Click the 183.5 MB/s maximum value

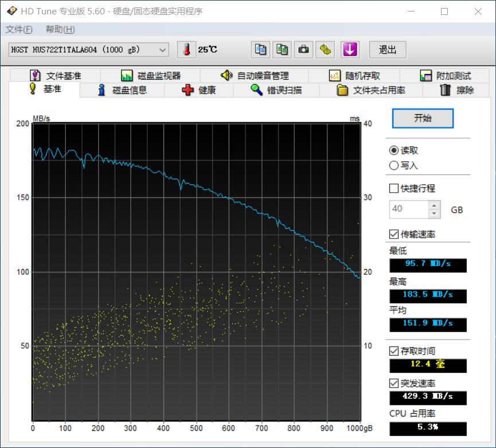point(428,296)
